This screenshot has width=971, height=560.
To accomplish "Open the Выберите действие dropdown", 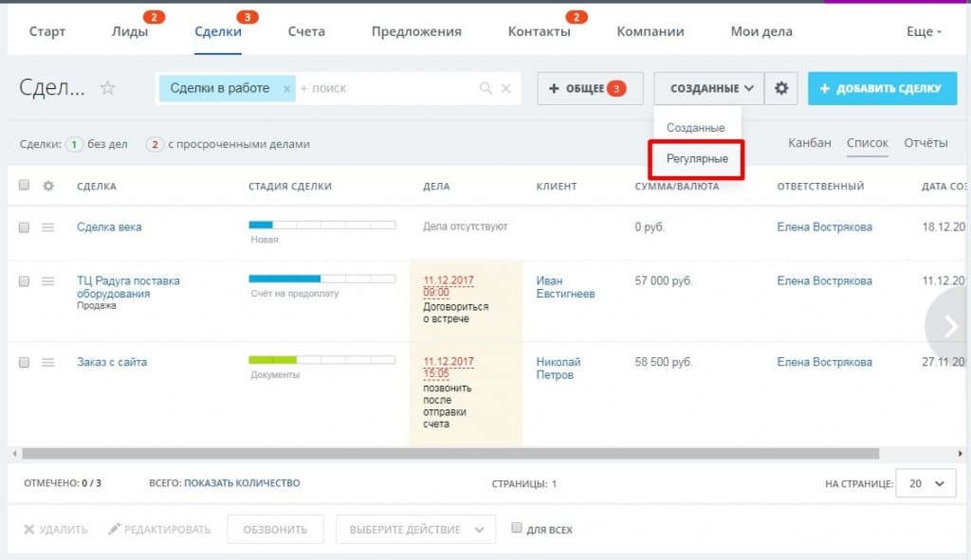I will pyautogui.click(x=415, y=529).
